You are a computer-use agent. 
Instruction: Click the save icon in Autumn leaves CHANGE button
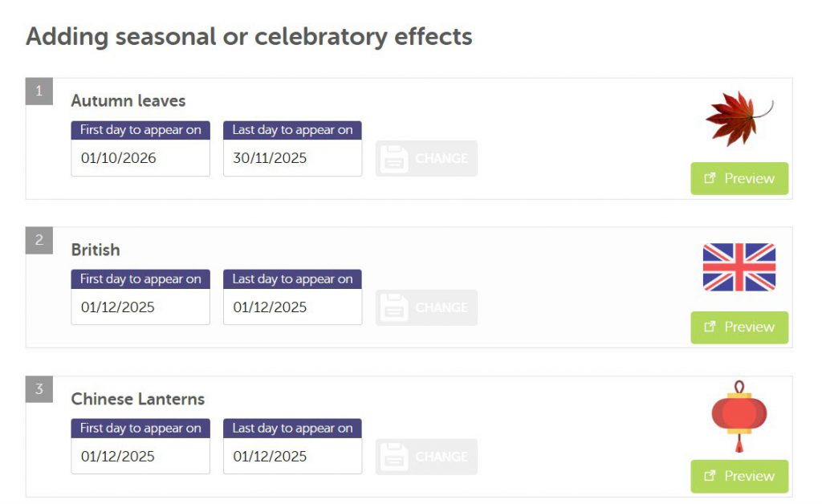pos(393,159)
